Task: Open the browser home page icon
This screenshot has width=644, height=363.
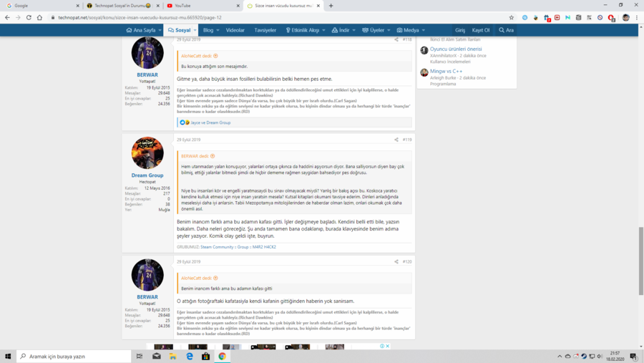Action: point(39,18)
